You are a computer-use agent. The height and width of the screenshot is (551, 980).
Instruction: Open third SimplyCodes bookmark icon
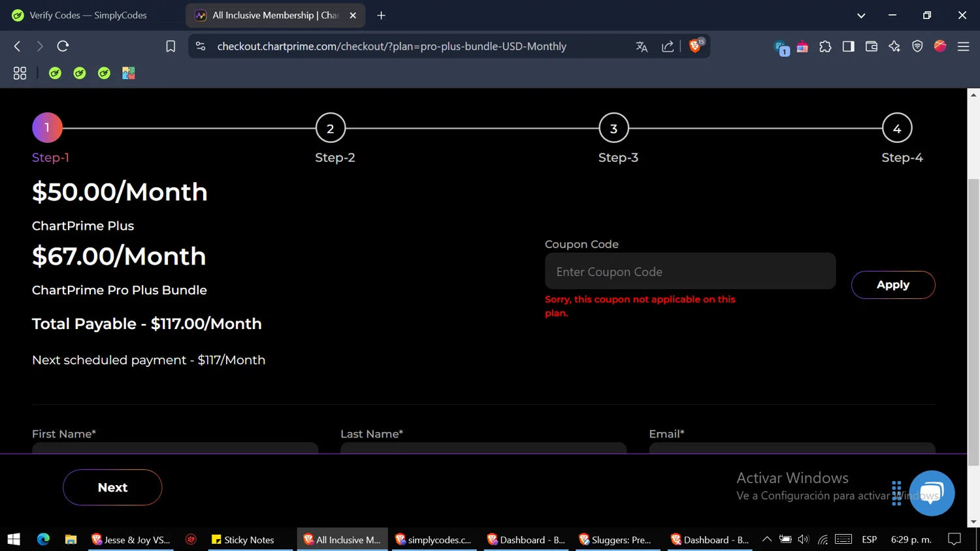point(104,73)
